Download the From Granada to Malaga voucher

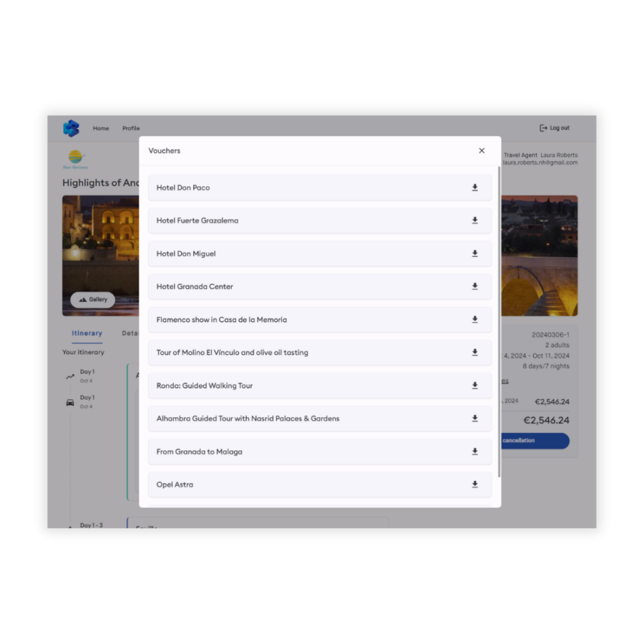point(475,452)
